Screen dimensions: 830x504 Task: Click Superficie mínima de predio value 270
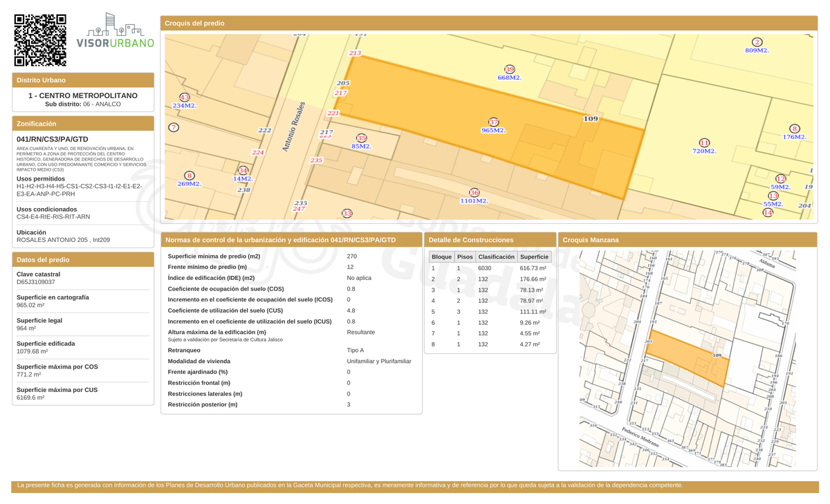(x=351, y=256)
